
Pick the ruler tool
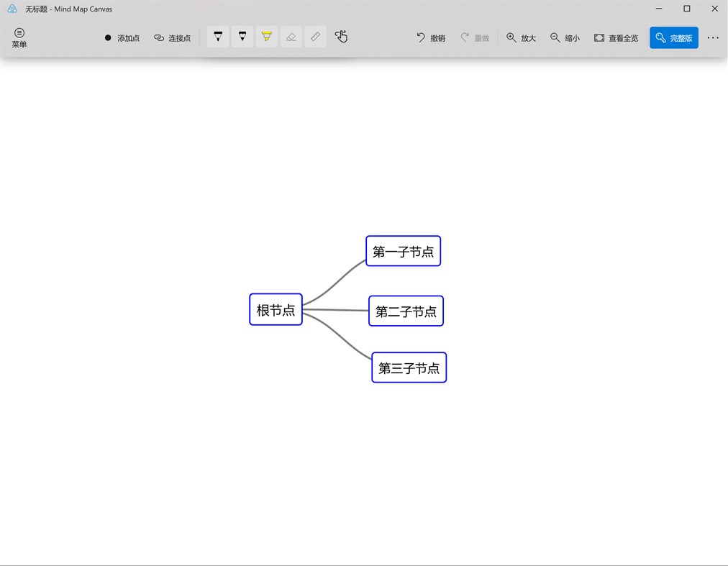click(x=315, y=37)
